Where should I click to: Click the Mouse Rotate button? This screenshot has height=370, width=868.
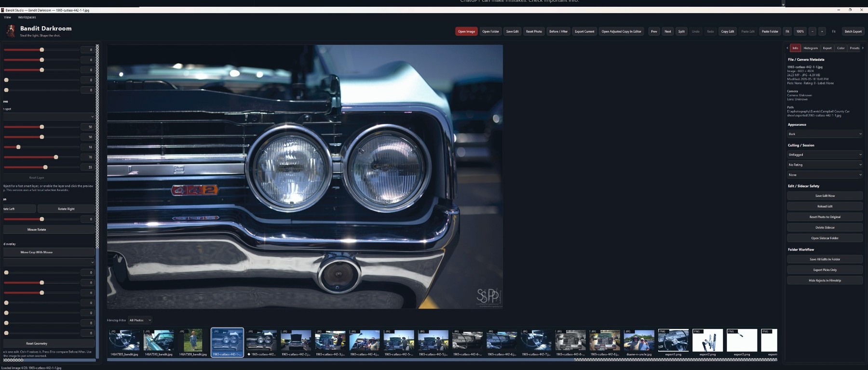[49, 229]
